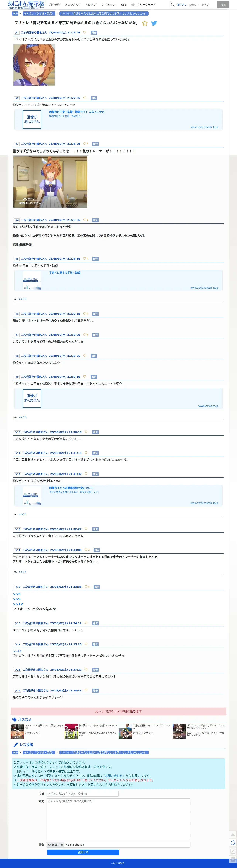Click the 検索ワードを入力 search field
This screenshot has height=868, width=237.
pyautogui.click(x=202, y=5)
